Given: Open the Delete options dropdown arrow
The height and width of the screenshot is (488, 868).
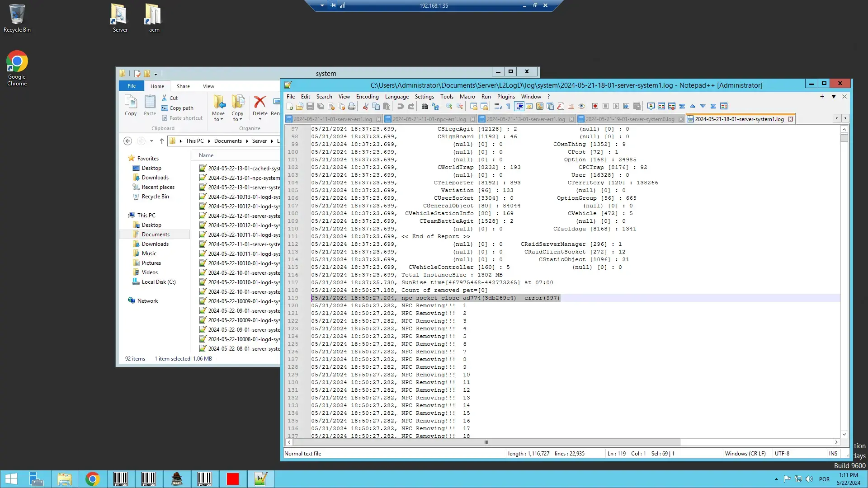Looking at the screenshot, I should point(260,119).
